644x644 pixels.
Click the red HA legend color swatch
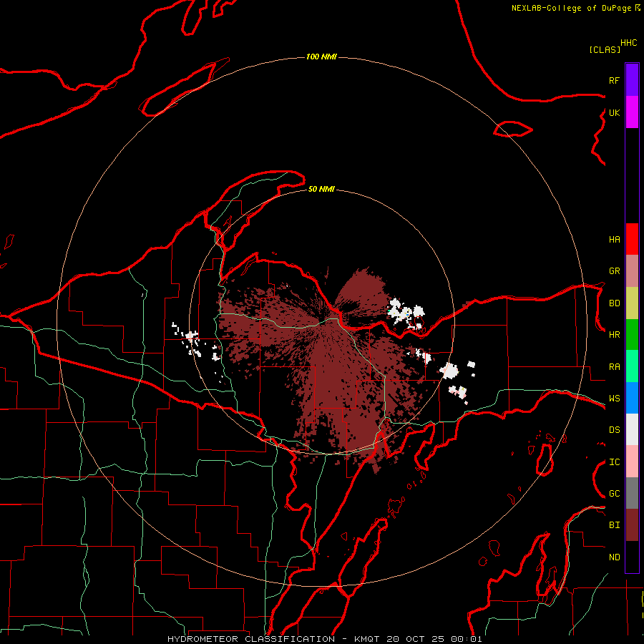coord(632,239)
